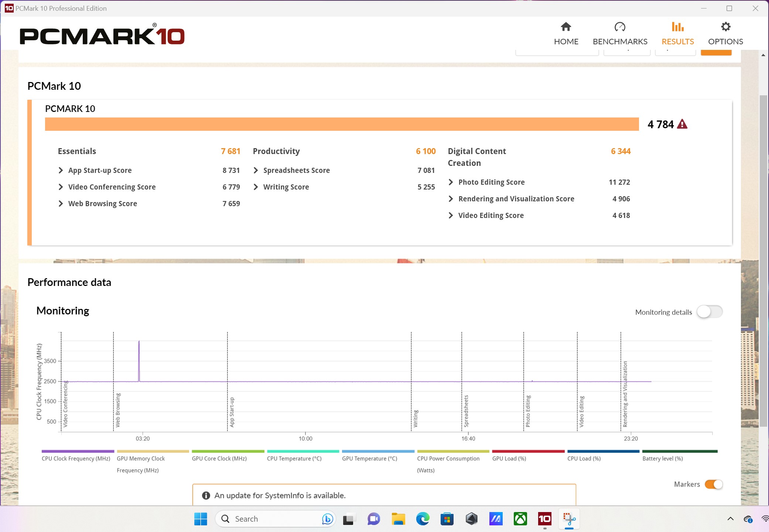The image size is (769, 532).
Task: Click the CPU Load legend color swatch
Action: (603, 451)
